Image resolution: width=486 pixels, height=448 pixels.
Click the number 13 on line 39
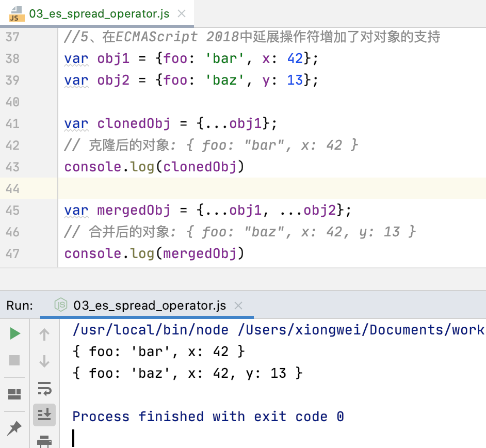click(x=295, y=80)
